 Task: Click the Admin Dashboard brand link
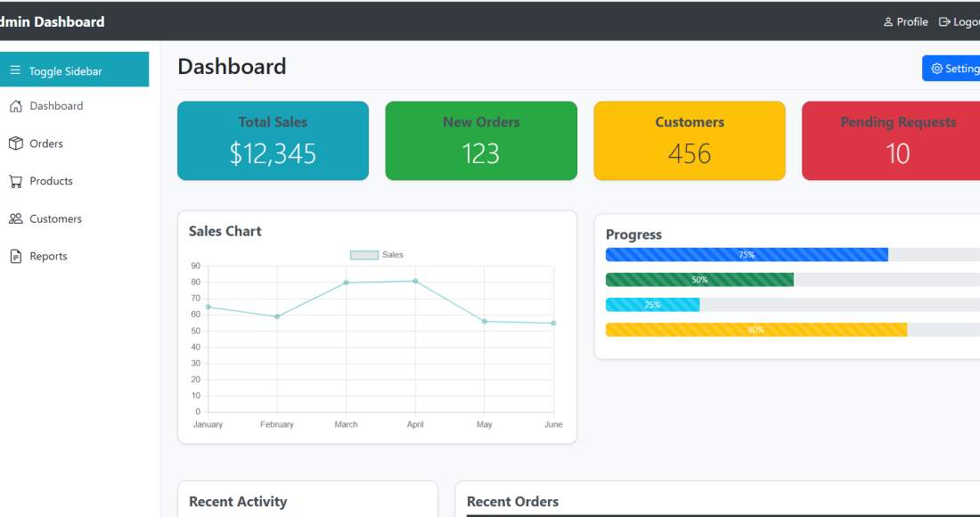coord(53,21)
